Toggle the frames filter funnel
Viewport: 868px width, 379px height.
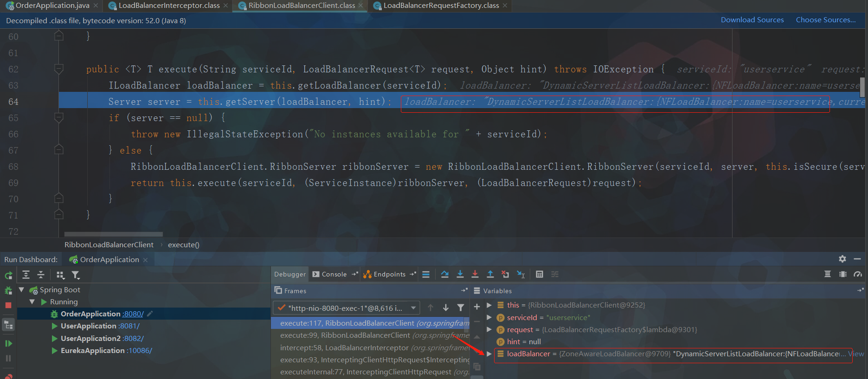click(461, 308)
